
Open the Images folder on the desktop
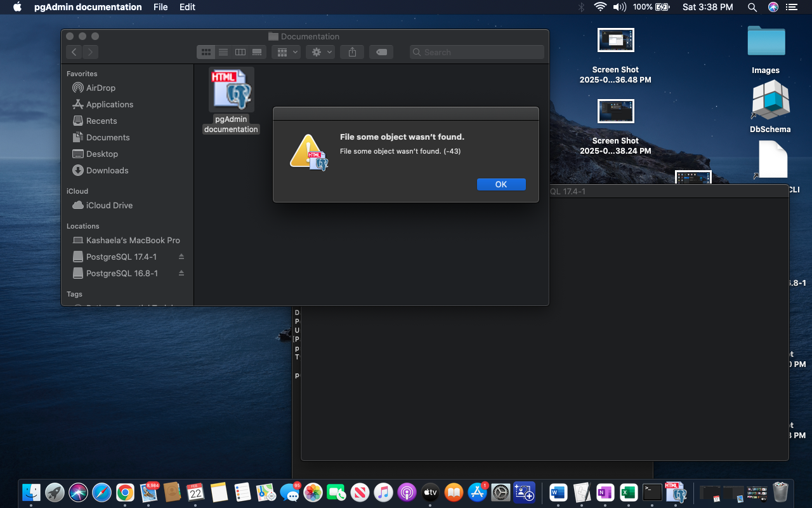[x=766, y=42]
